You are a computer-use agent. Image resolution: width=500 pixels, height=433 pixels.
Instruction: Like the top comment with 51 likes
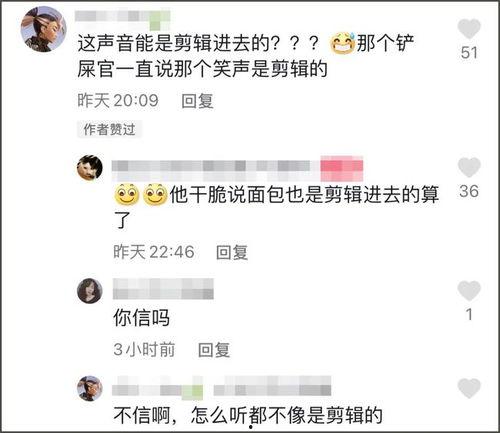[469, 29]
